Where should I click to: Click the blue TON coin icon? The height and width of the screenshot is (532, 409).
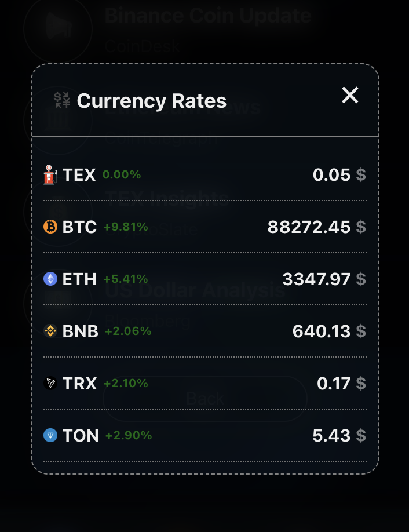pyautogui.click(x=50, y=435)
